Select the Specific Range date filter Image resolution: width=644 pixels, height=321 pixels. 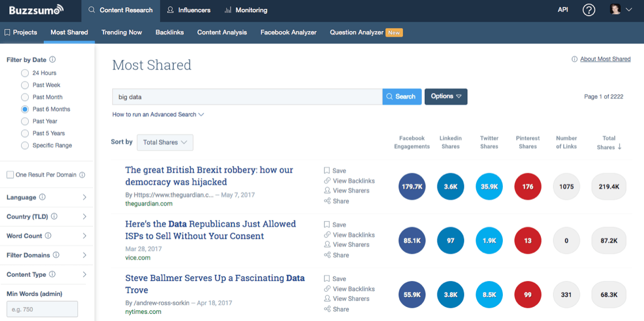(x=25, y=146)
